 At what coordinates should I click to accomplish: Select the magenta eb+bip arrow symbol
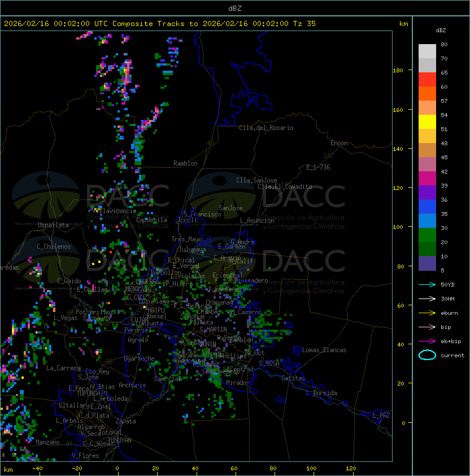[427, 341]
